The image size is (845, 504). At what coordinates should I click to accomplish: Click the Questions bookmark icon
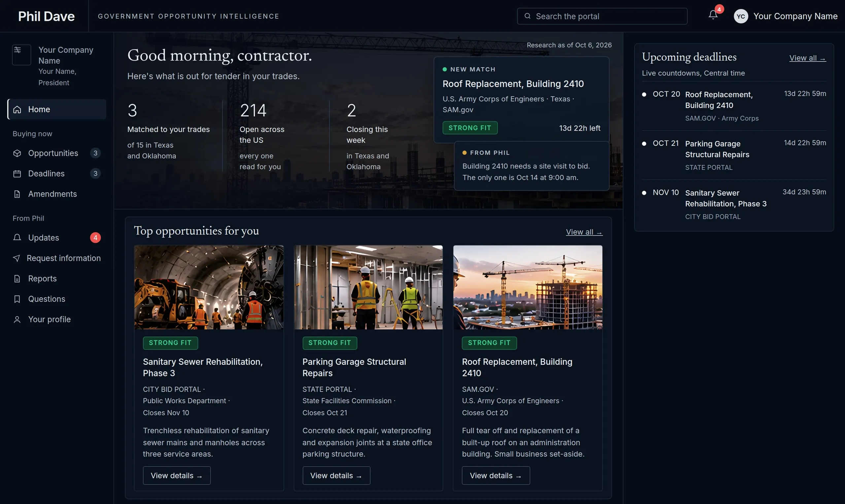coord(17,299)
